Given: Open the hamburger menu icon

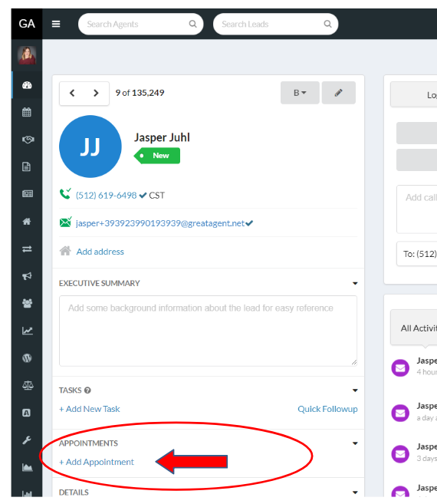Looking at the screenshot, I should [56, 24].
